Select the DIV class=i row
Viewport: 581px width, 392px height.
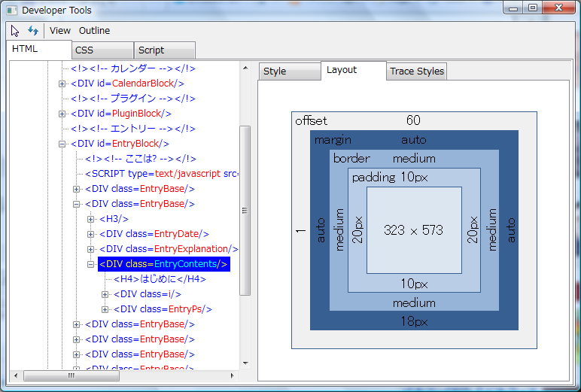(x=148, y=294)
